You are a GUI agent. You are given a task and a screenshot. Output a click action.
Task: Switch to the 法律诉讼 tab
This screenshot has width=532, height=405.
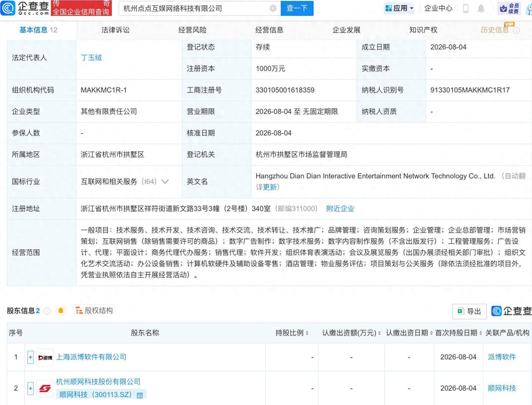click(x=115, y=30)
